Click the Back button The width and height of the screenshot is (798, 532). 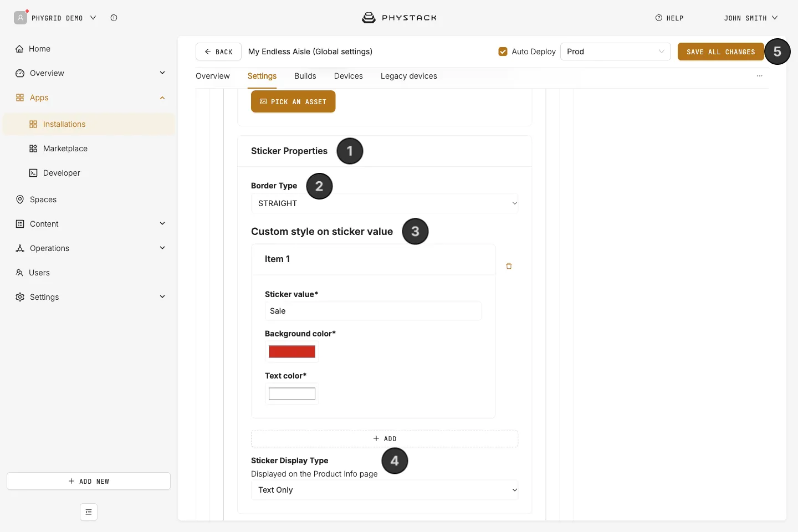point(218,52)
